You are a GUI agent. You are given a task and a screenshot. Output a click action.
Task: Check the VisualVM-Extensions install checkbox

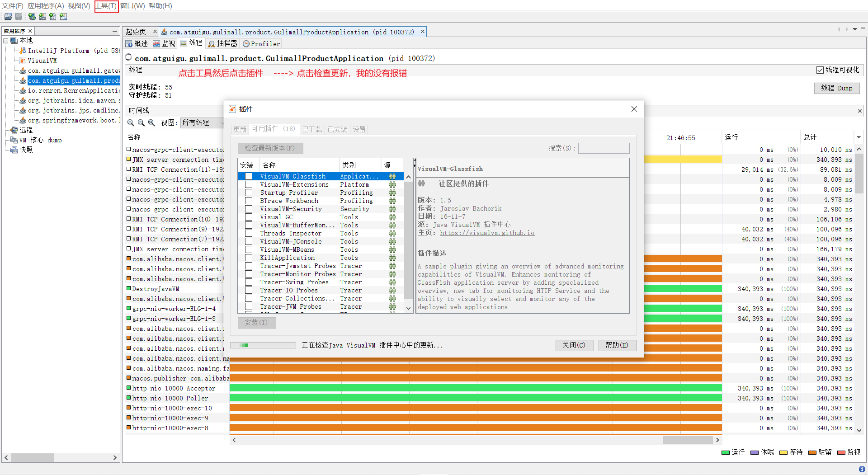pyautogui.click(x=249, y=184)
